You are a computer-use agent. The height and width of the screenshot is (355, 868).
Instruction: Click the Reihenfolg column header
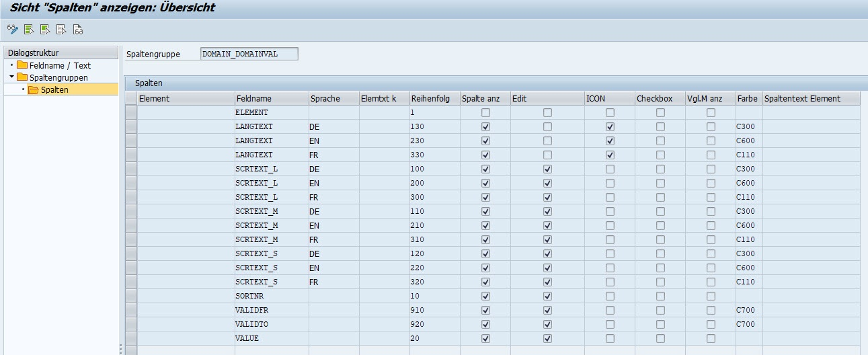(x=434, y=98)
